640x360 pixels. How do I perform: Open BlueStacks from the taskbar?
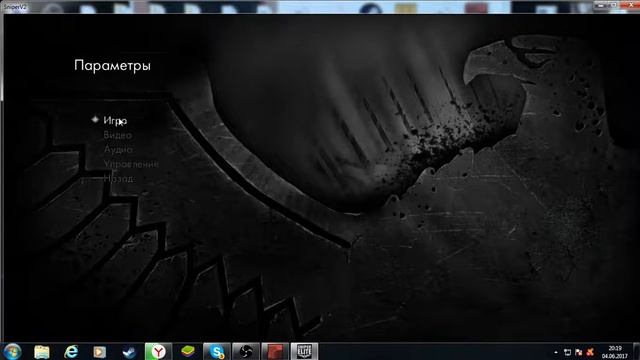pos(187,351)
